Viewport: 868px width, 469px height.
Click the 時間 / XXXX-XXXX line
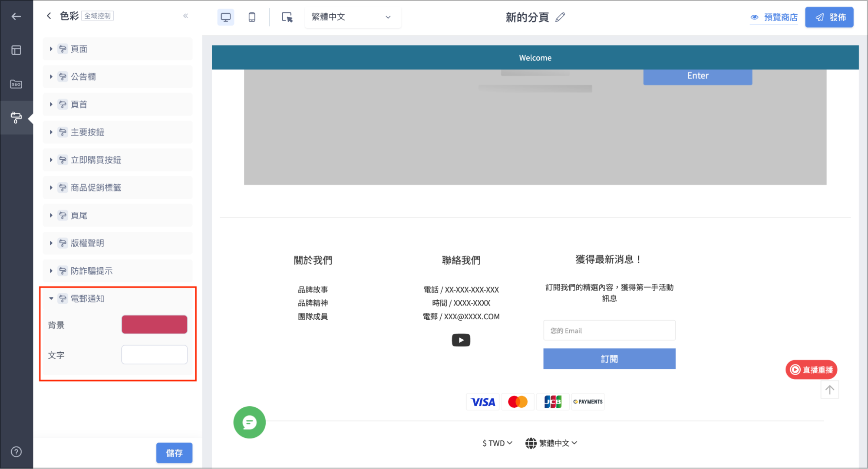pyautogui.click(x=461, y=303)
